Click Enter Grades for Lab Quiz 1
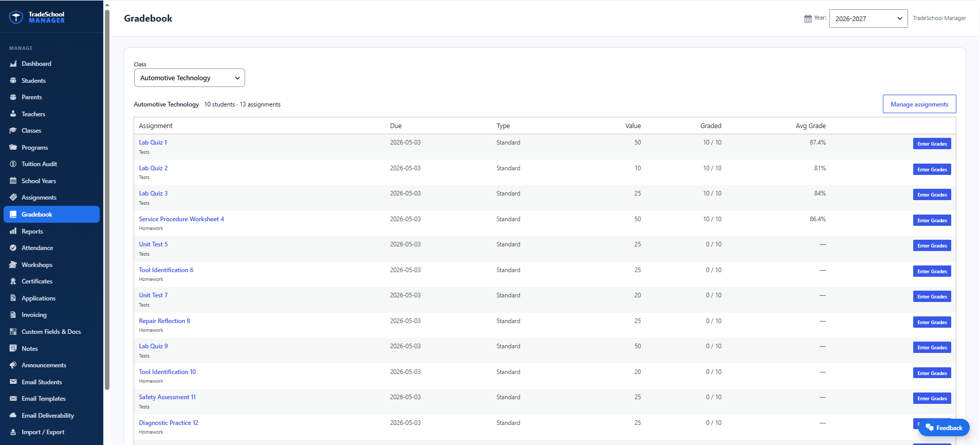 [x=932, y=144]
